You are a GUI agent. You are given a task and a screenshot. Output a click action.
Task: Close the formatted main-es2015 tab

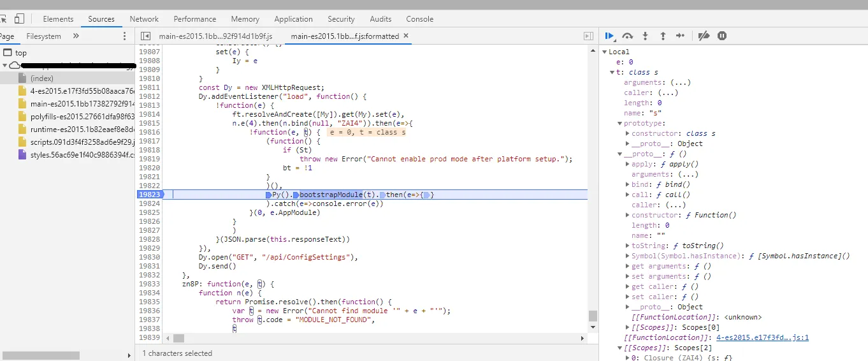coord(405,36)
